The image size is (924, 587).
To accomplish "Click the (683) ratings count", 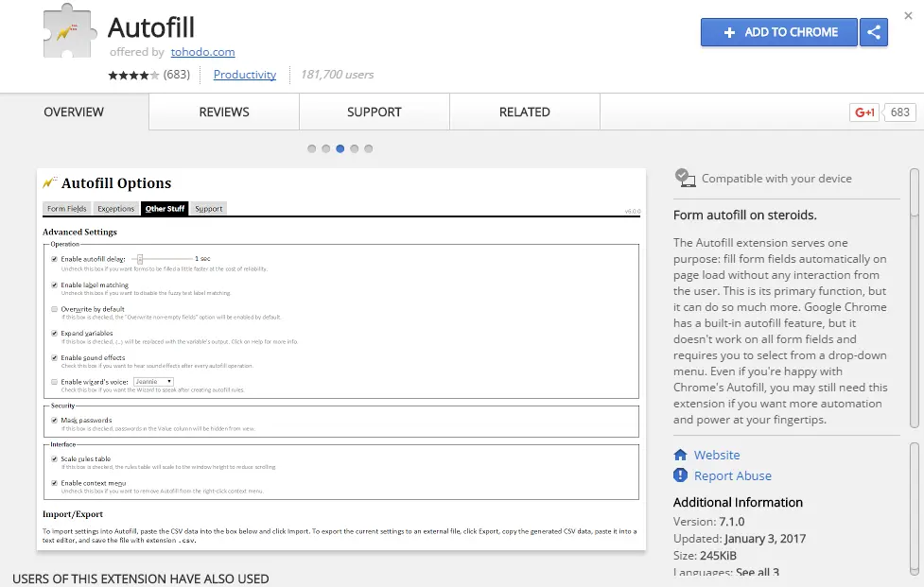I will point(176,75).
